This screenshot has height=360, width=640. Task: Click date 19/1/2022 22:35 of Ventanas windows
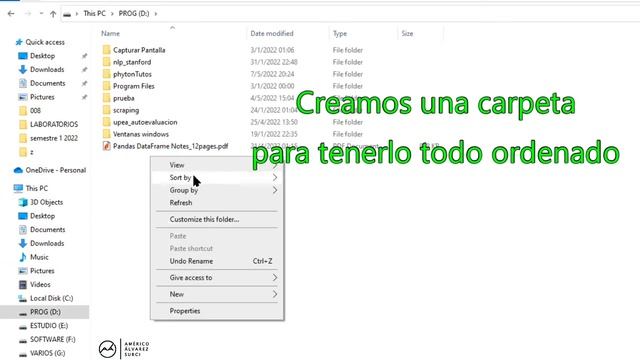click(x=274, y=134)
